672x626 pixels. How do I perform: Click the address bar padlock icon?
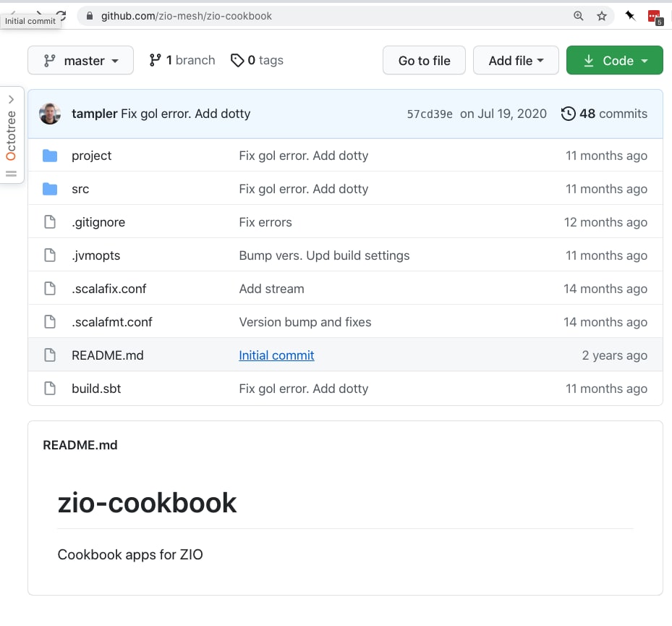pyautogui.click(x=89, y=16)
